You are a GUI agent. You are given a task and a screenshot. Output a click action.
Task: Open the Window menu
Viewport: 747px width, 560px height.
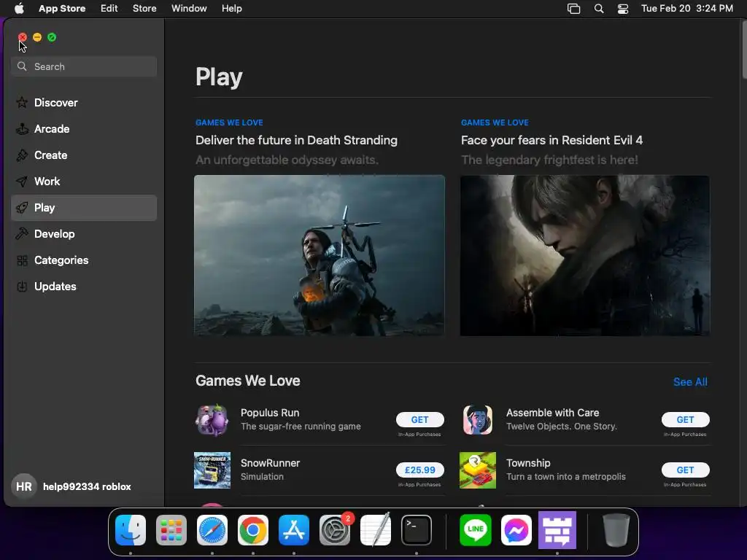[189, 9]
